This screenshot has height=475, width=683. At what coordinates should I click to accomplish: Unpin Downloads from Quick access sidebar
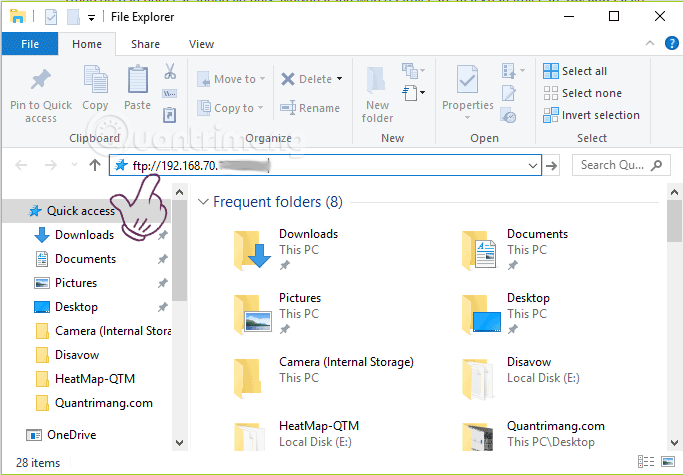click(162, 235)
